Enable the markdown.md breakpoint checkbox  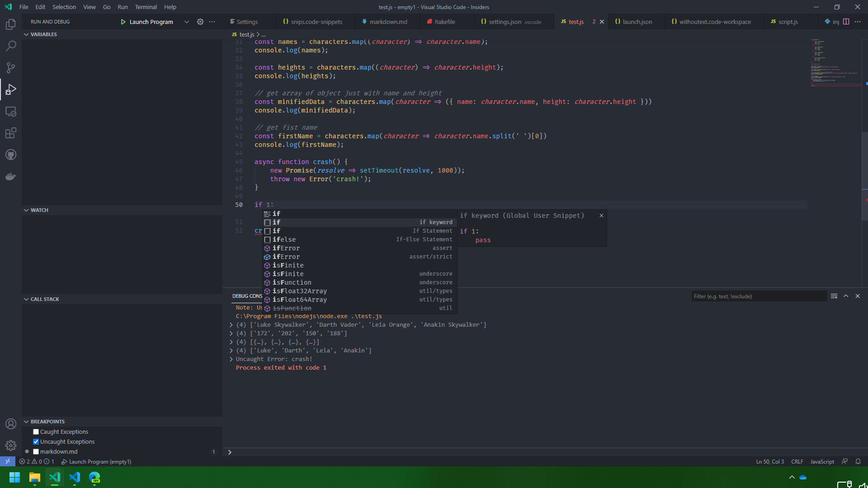tap(35, 451)
